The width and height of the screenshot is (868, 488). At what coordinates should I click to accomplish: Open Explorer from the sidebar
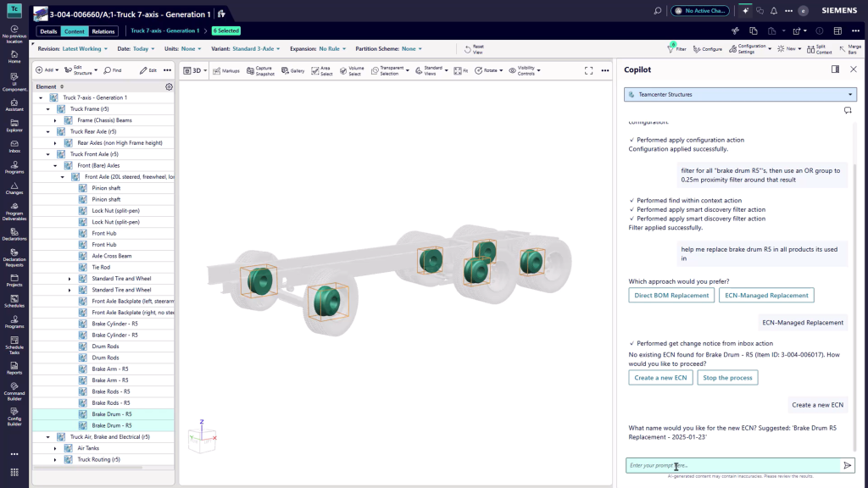(x=14, y=125)
